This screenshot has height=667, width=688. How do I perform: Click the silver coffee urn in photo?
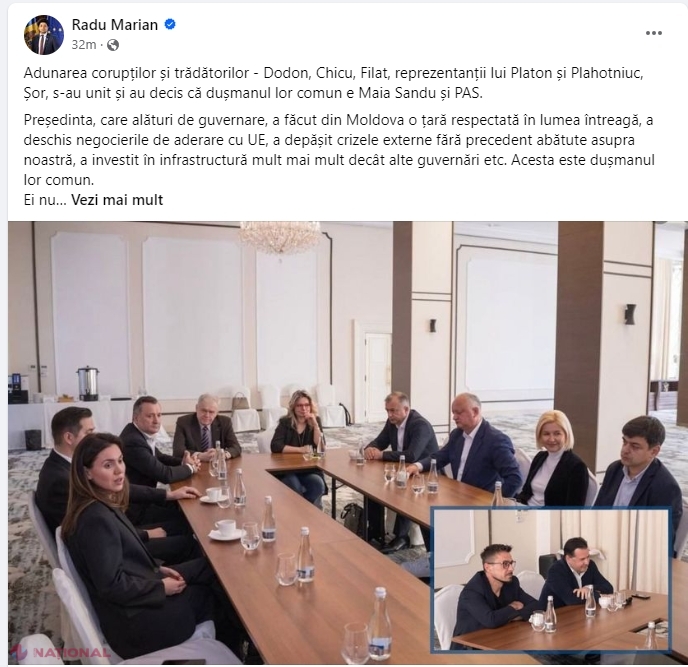pyautogui.click(x=88, y=383)
